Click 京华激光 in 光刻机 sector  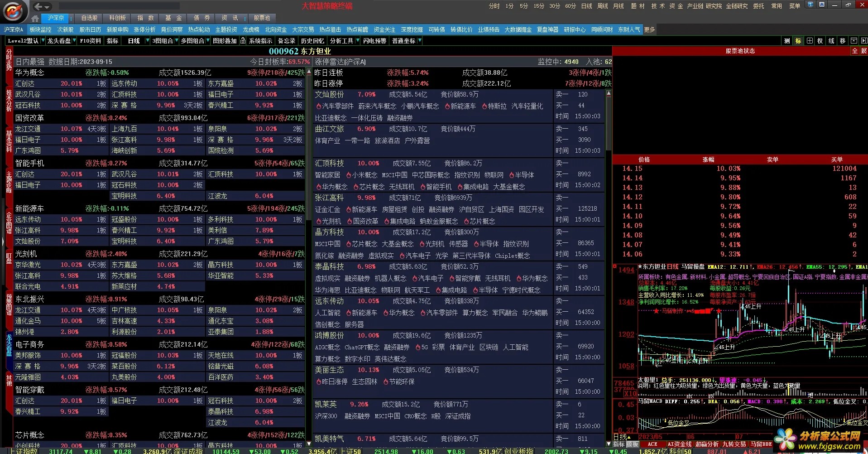28,265
